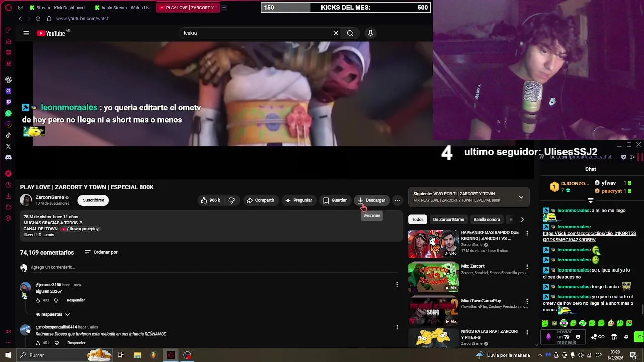Go back using the browser back arrow
This screenshot has width=644, height=362.
point(20,19)
